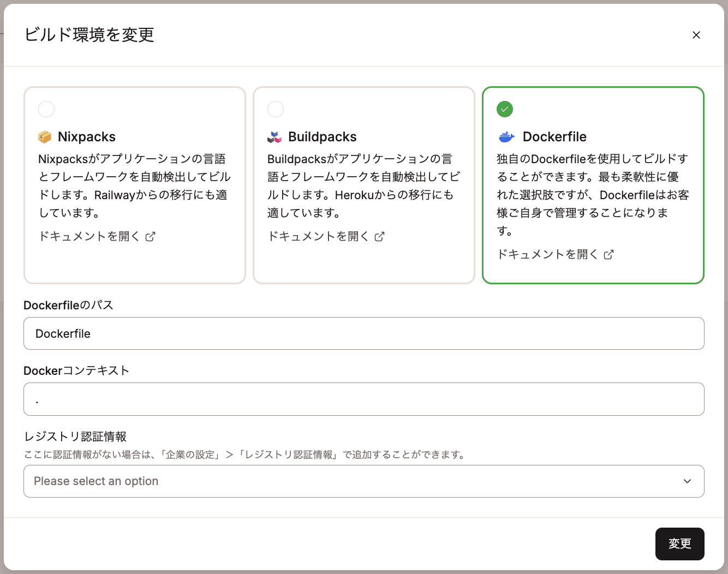Image resolution: width=728 pixels, height=574 pixels.
Task: Click the dropdown chevron arrow
Action: click(x=687, y=481)
